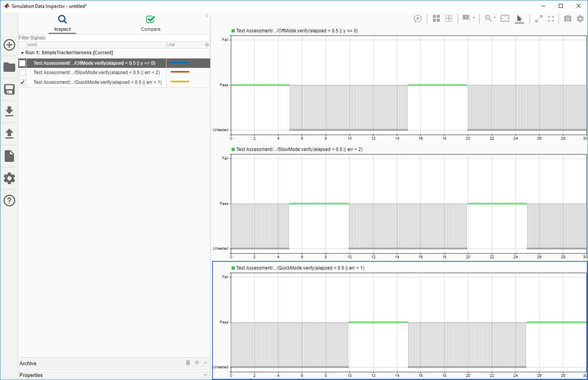Create a report with the document icon
The width and height of the screenshot is (588, 380).
pos(9,156)
